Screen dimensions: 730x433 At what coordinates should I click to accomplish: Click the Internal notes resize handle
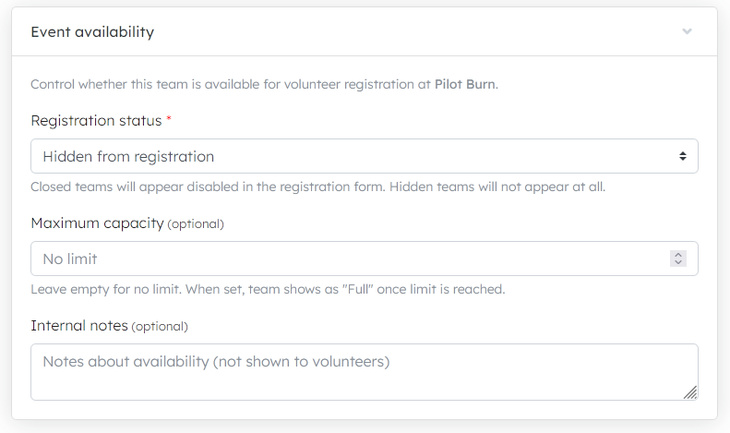tap(690, 393)
